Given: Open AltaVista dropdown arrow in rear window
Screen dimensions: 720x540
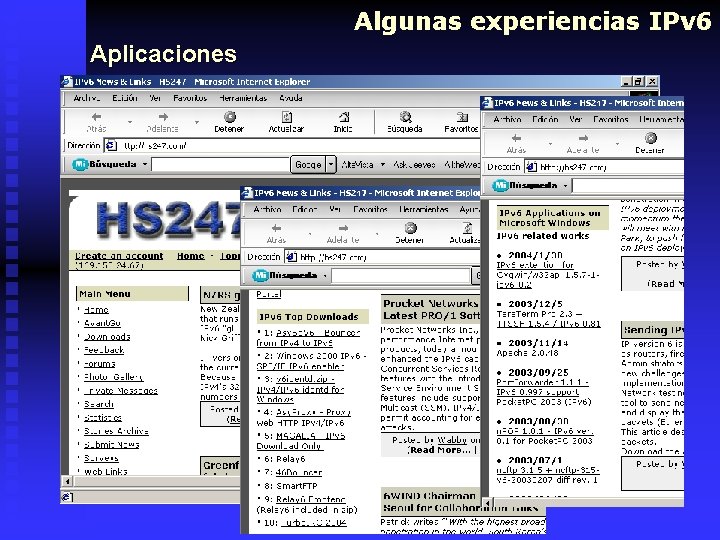Looking at the screenshot, I should pos(382,164).
